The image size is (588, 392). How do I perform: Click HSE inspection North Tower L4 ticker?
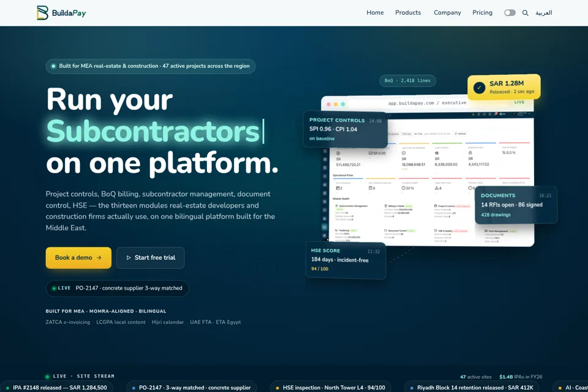tap(330, 388)
